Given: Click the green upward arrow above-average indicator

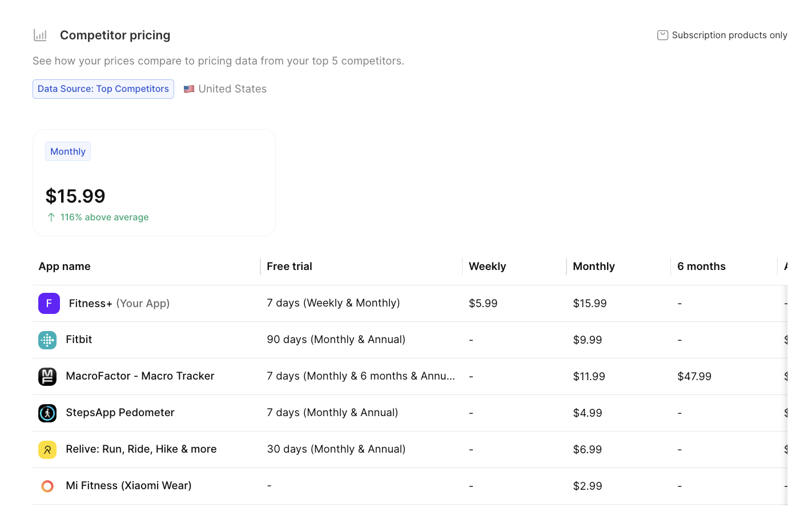Looking at the screenshot, I should [x=52, y=217].
